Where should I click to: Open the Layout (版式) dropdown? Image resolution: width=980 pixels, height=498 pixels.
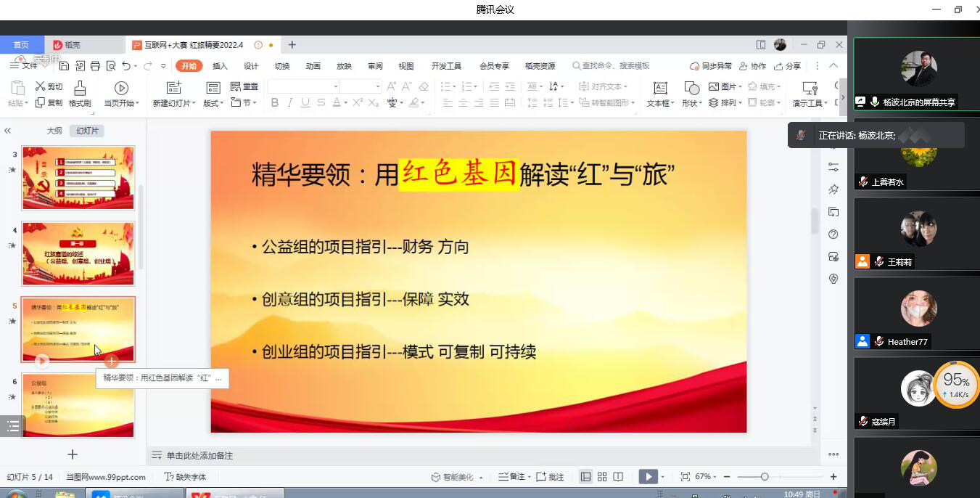tap(213, 103)
